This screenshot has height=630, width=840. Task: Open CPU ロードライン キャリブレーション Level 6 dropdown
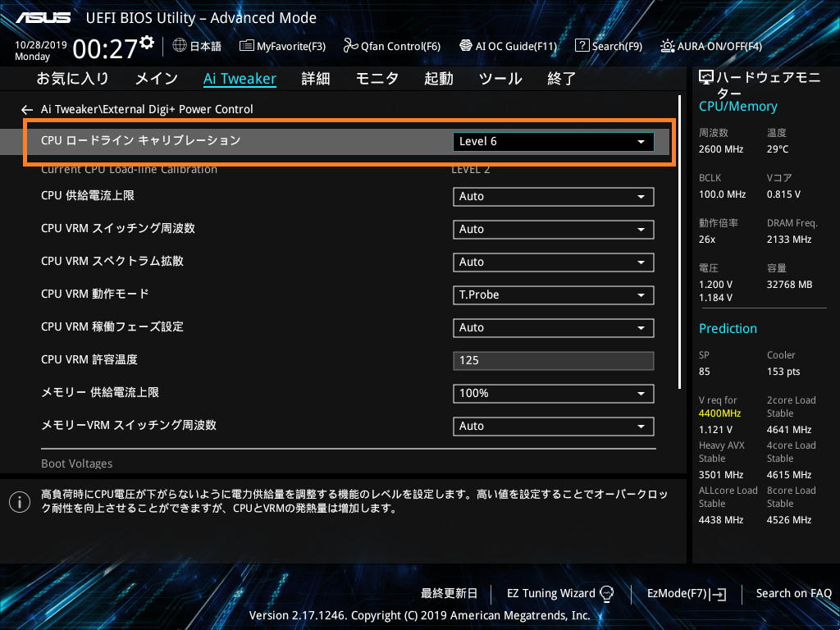click(x=554, y=141)
